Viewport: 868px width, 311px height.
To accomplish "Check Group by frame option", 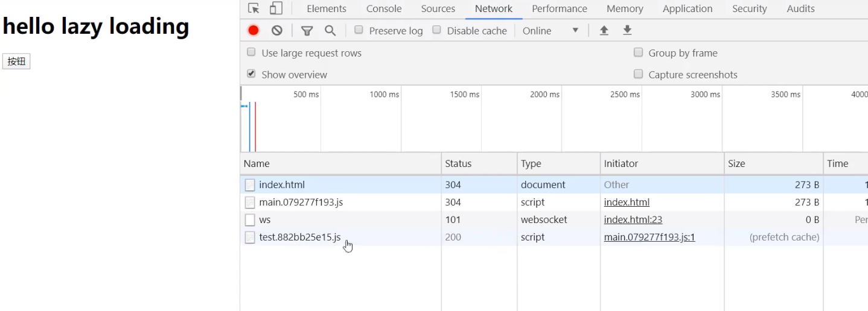I will pyautogui.click(x=638, y=52).
